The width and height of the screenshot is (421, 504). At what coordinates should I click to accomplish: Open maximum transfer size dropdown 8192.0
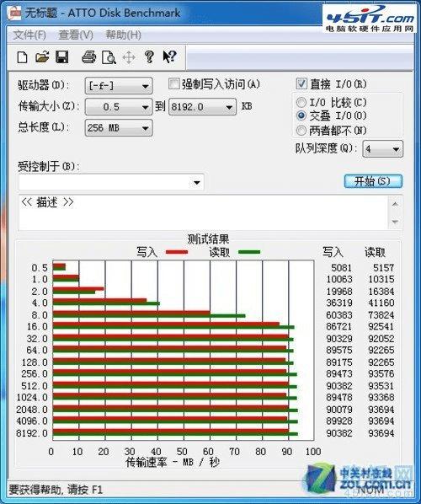pos(202,107)
